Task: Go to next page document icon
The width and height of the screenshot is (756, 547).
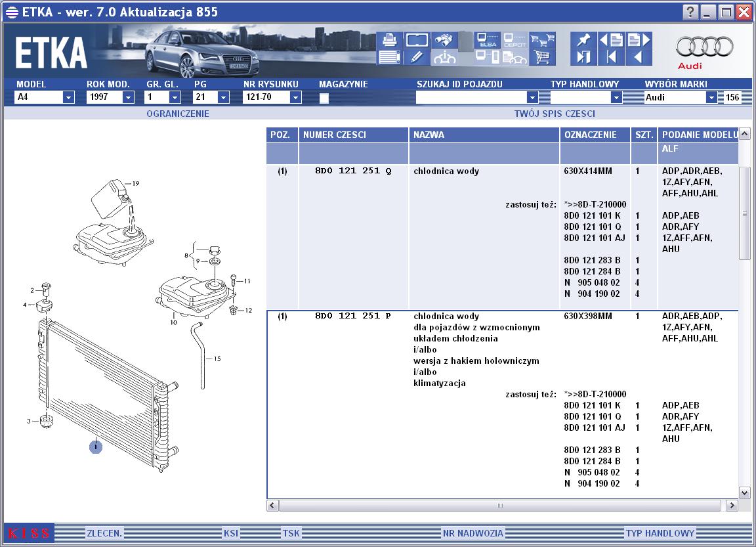Action: click(x=639, y=40)
